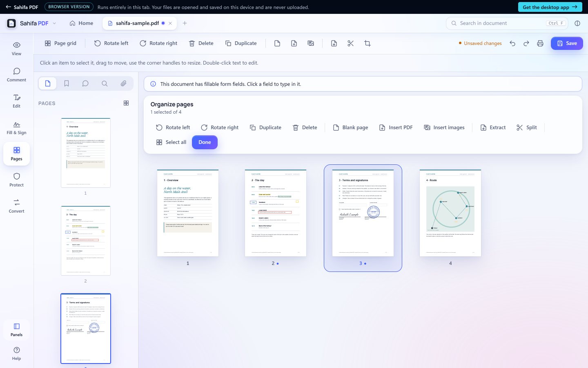Click Rotate right in the top toolbar
The height and width of the screenshot is (368, 588).
pyautogui.click(x=158, y=43)
